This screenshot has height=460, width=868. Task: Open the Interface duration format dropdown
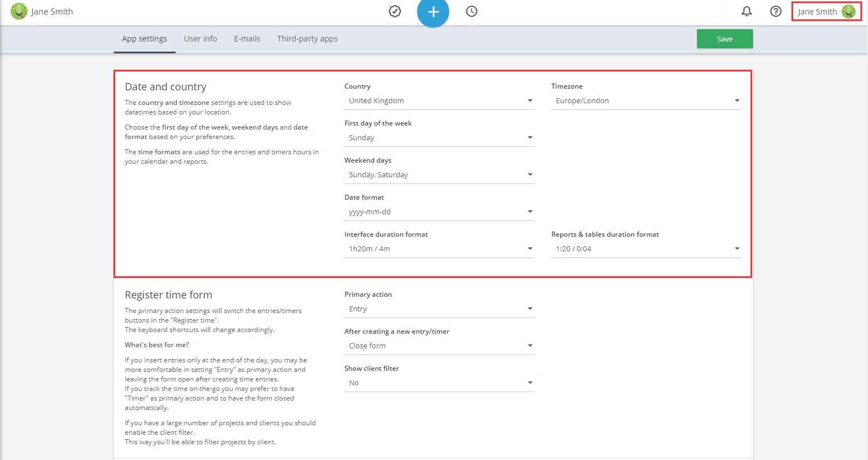pos(529,249)
